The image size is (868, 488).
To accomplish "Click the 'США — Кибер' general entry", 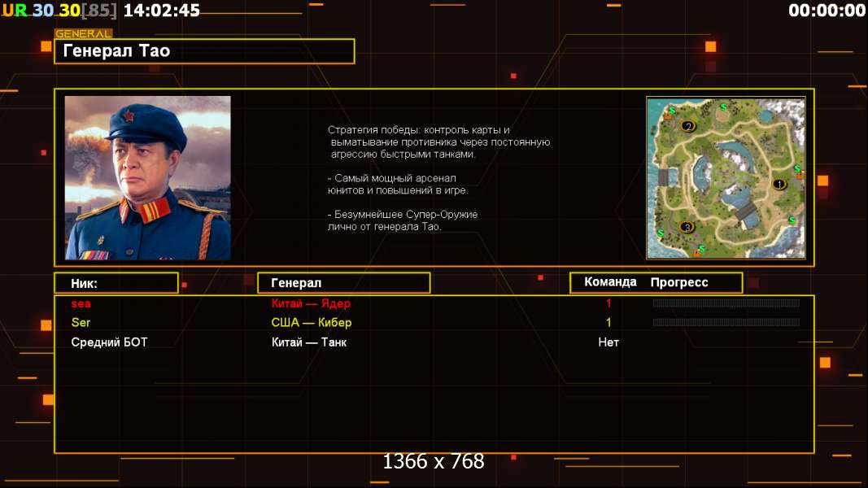I will pos(311,323).
